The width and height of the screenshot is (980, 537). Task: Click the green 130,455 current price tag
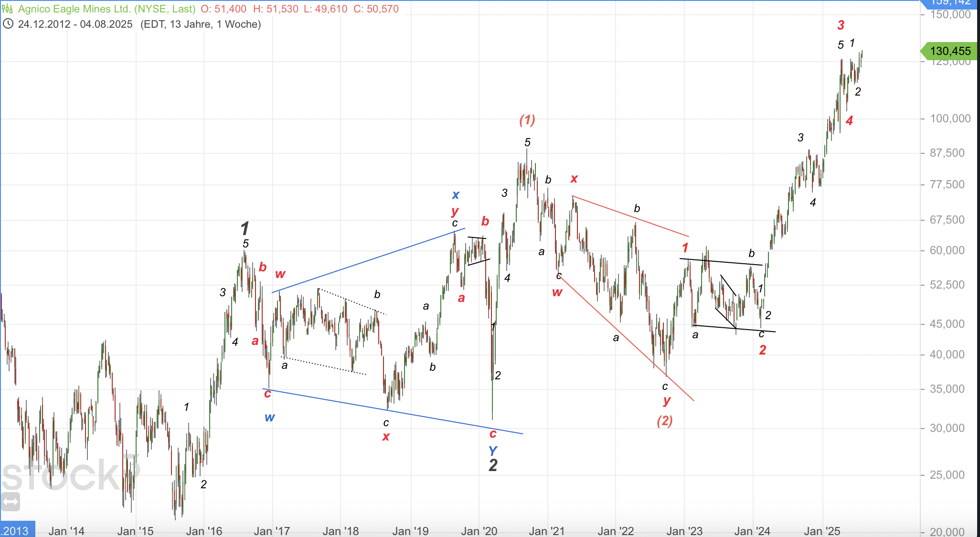coord(949,51)
